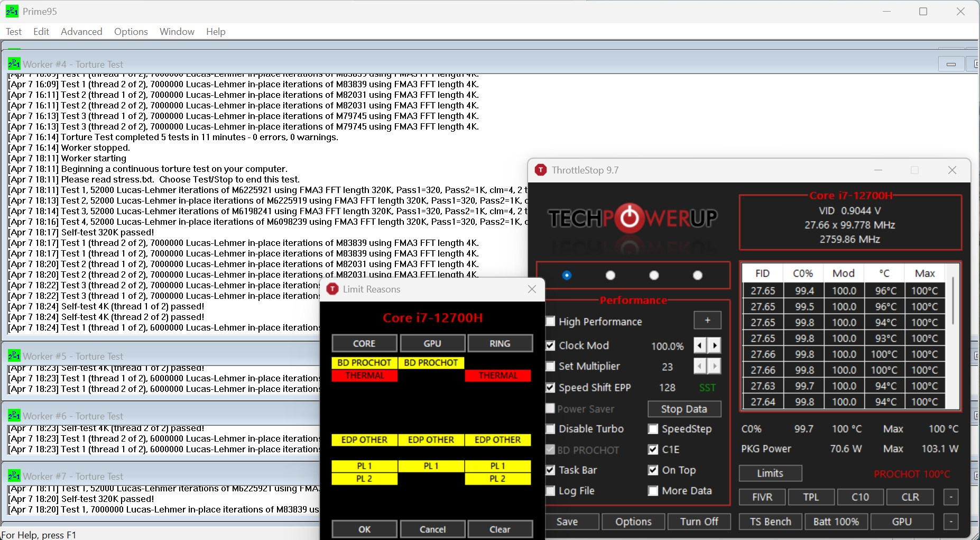
Task: Open the Edit menu in Prime95
Action: 41,32
